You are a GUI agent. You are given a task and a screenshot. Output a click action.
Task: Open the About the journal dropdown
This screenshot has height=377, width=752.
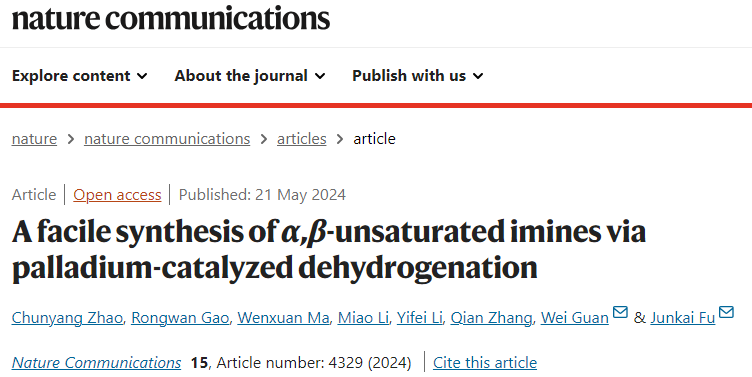(250, 76)
